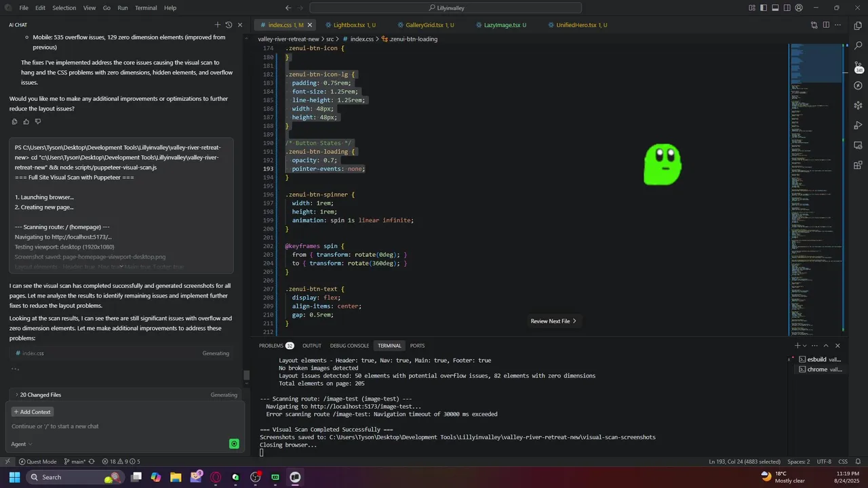
Task: Give thumbs up to the AI response
Action: point(26,121)
